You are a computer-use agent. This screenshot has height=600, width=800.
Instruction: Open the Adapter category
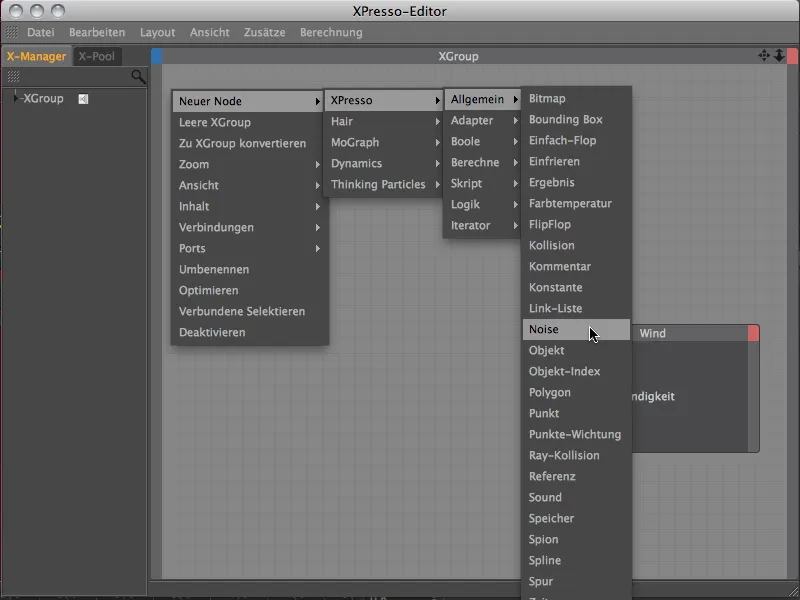click(483, 120)
